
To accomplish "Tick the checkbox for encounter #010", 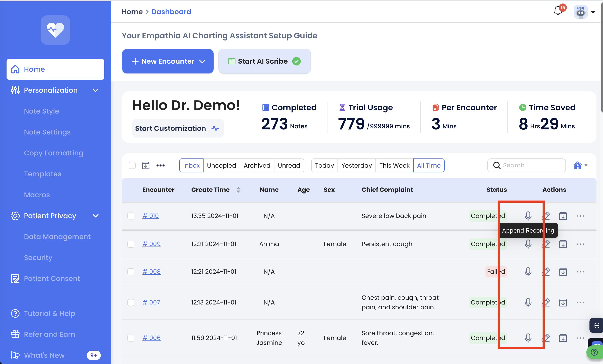I will (x=131, y=216).
